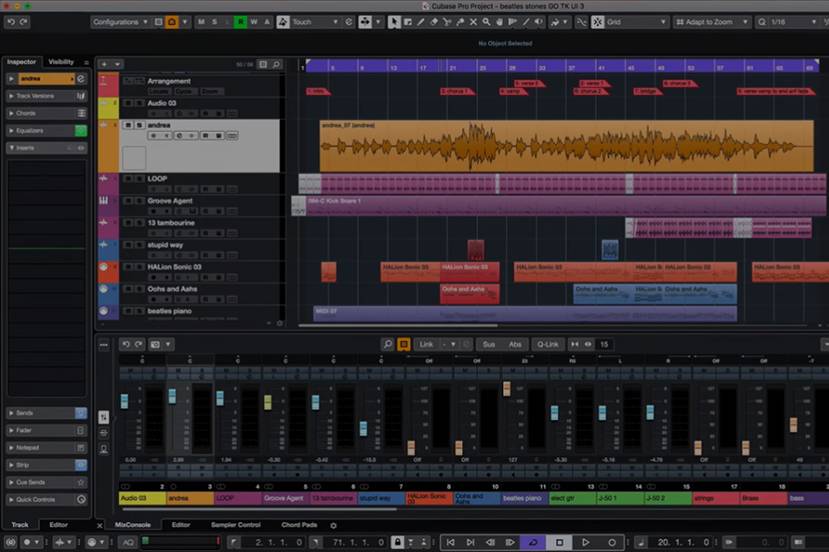
Task: Open the Sampler Control tab
Action: [236, 525]
